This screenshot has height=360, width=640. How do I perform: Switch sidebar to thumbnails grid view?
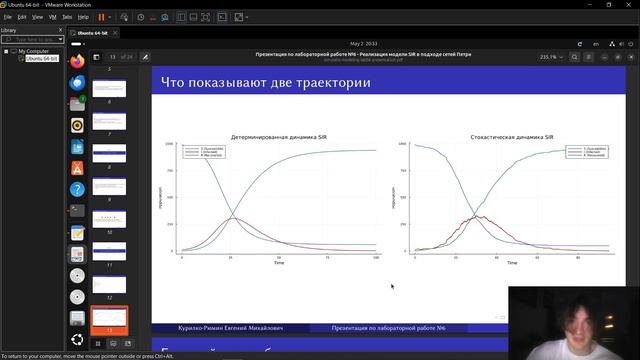[x=98, y=344]
